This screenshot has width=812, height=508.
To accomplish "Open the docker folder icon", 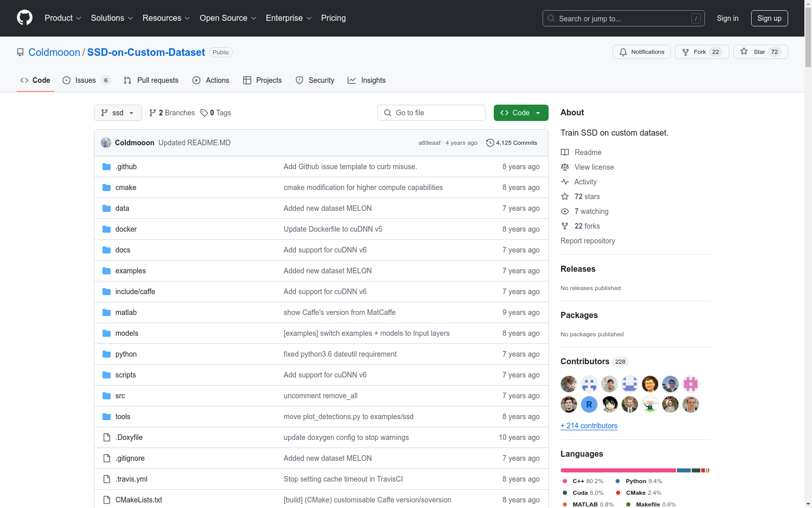I will pos(107,229).
